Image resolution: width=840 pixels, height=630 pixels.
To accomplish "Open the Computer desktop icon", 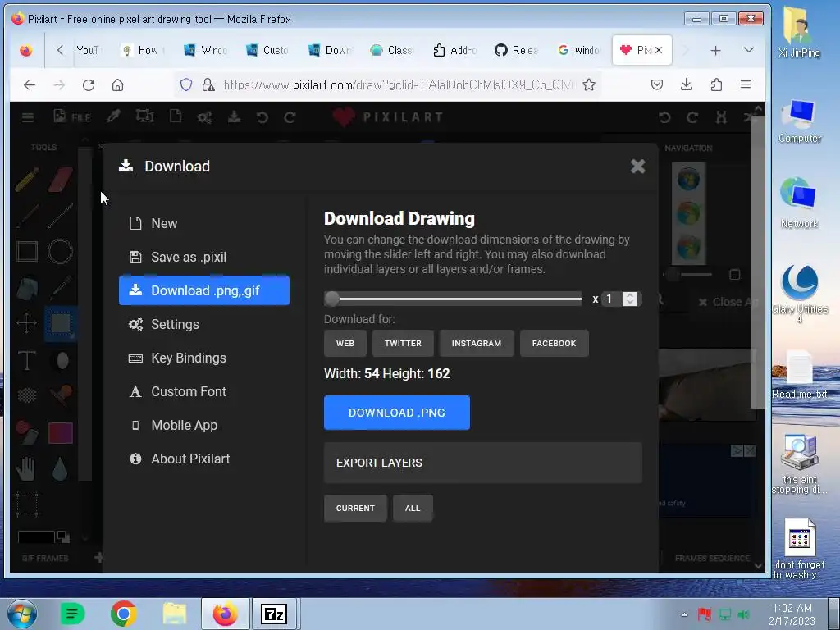I will 799,121.
